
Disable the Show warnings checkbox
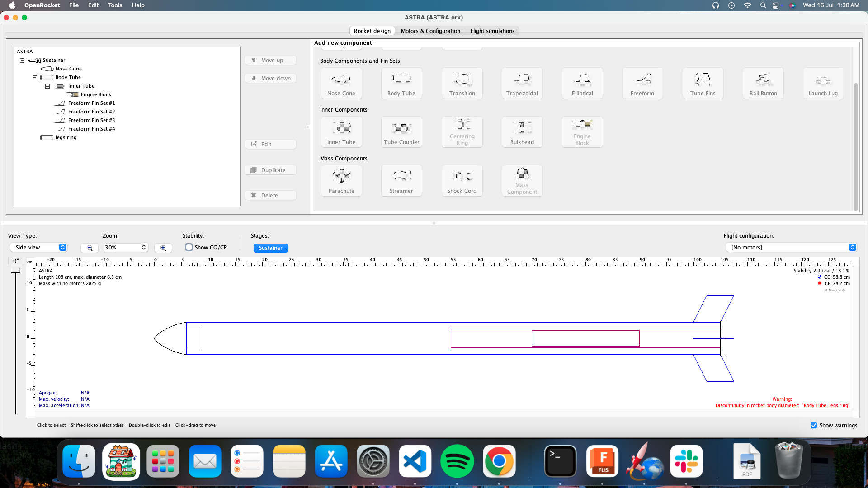pos(814,425)
